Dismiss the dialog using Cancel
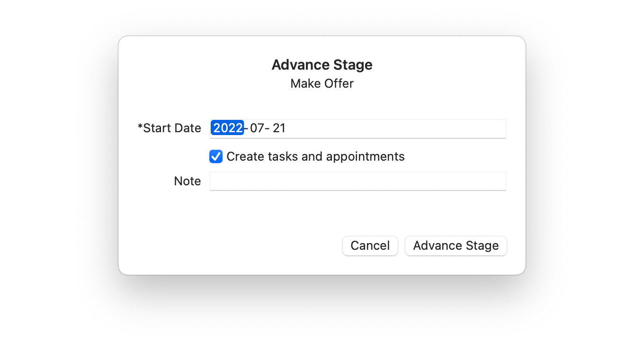Viewport: 644px width, 345px height. coord(370,245)
